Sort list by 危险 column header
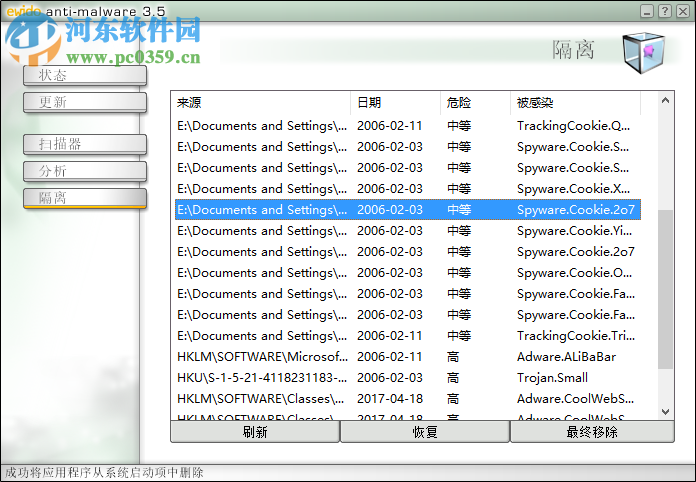This screenshot has width=696, height=482. (475, 103)
